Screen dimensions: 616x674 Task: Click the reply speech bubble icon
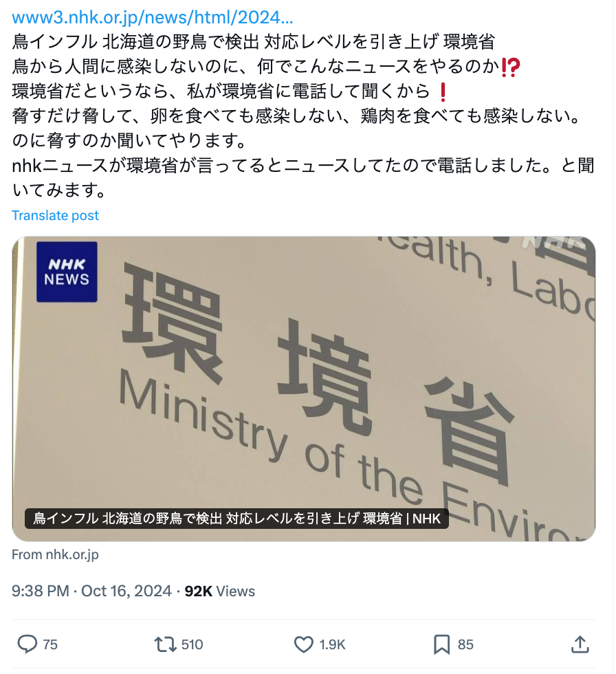[27, 644]
